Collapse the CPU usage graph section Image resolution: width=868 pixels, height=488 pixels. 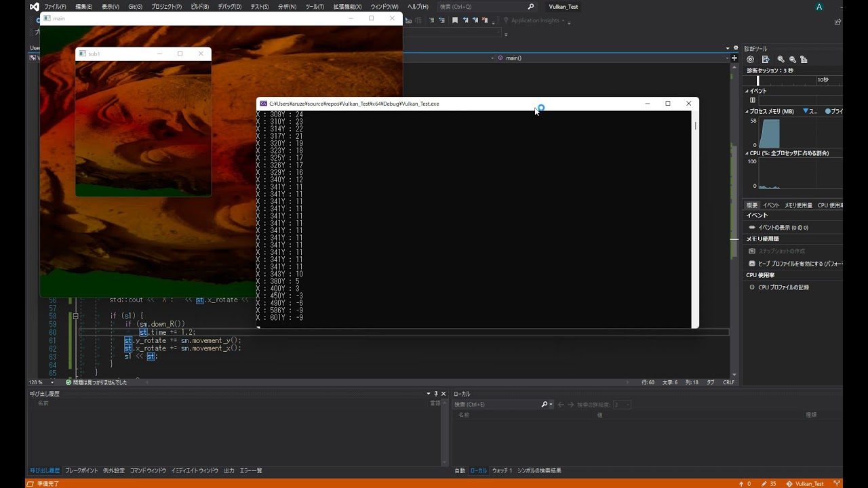pyautogui.click(x=747, y=153)
